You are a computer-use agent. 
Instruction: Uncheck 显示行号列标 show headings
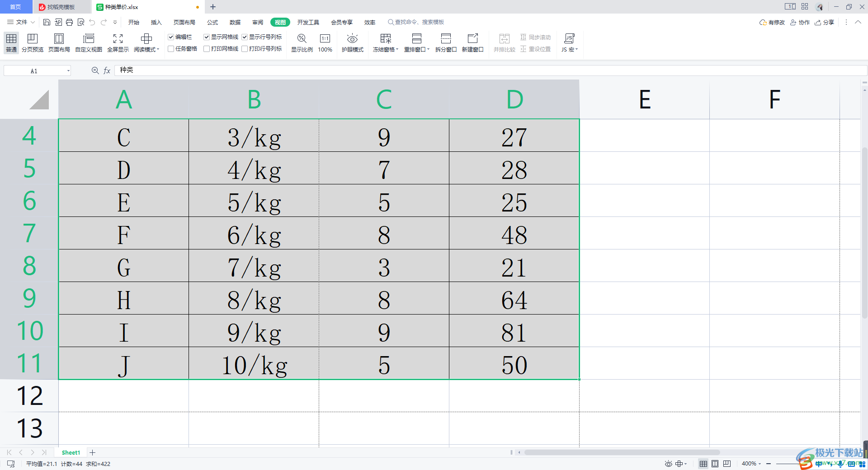coord(245,37)
